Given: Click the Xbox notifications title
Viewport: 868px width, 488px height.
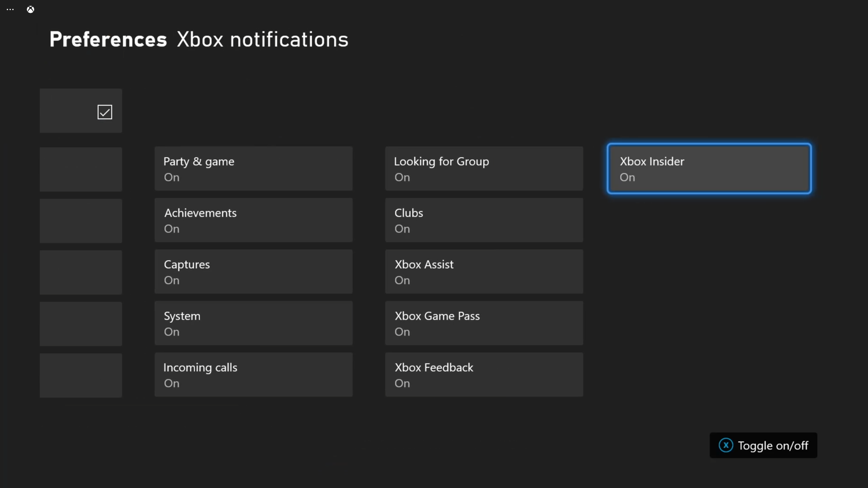Looking at the screenshot, I should [x=262, y=39].
